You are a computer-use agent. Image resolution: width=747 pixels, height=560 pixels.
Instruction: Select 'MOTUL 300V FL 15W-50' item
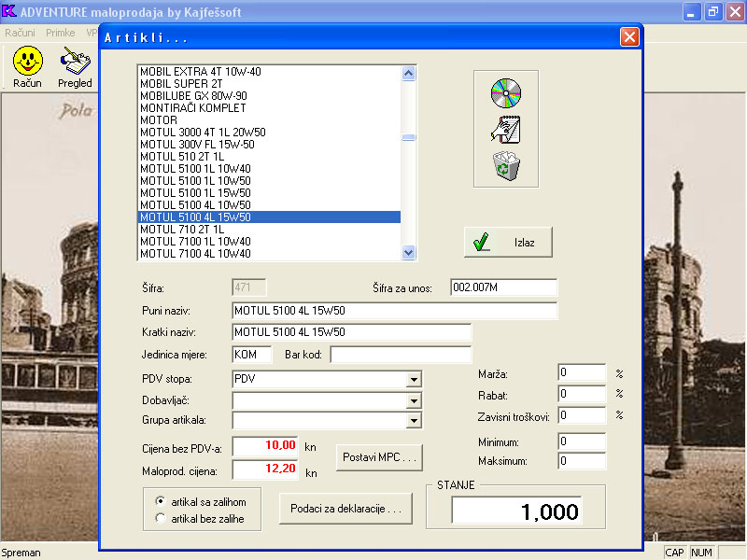(x=269, y=145)
